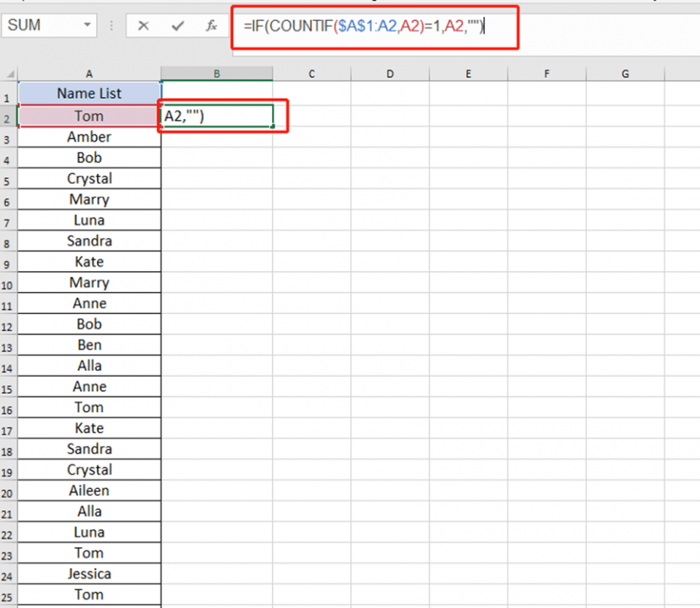
Task: Click the Insert Function (fx) icon
Action: [213, 26]
